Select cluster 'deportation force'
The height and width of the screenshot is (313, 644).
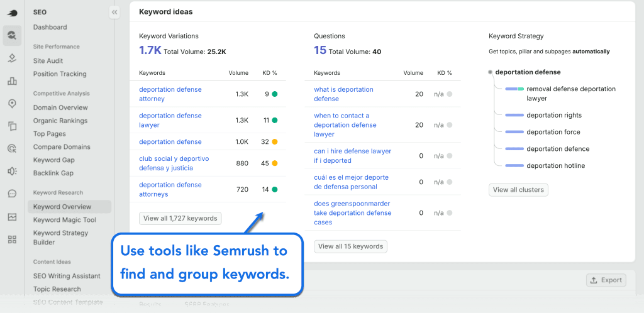(x=553, y=132)
